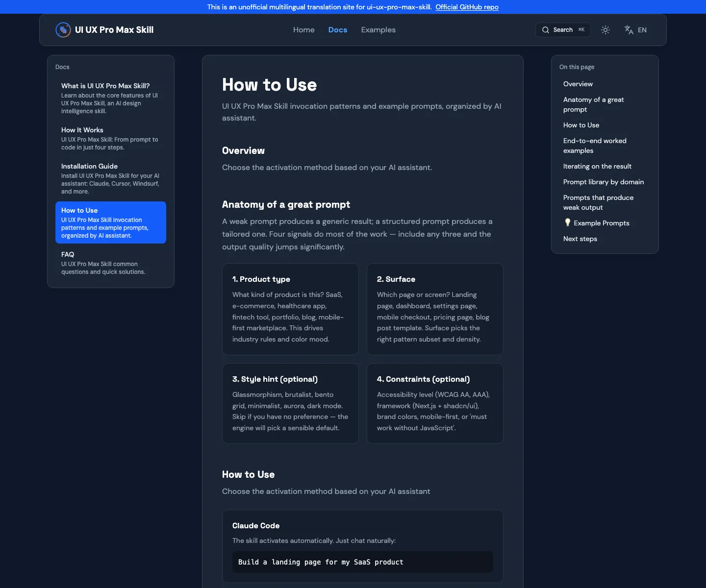This screenshot has height=588, width=706.
Task: Click the Anatomy of a great prompt heading
Action: click(x=286, y=204)
